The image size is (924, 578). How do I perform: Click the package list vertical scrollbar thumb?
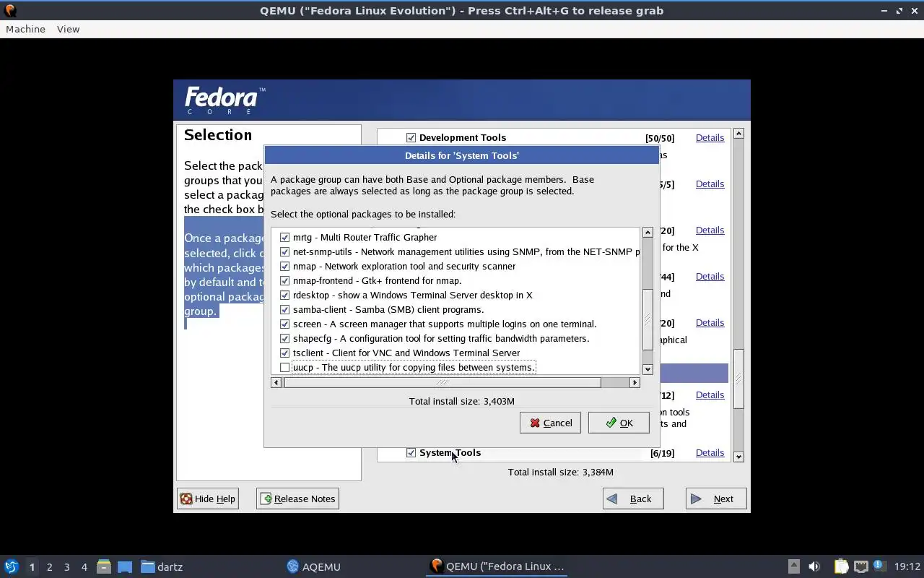648,319
